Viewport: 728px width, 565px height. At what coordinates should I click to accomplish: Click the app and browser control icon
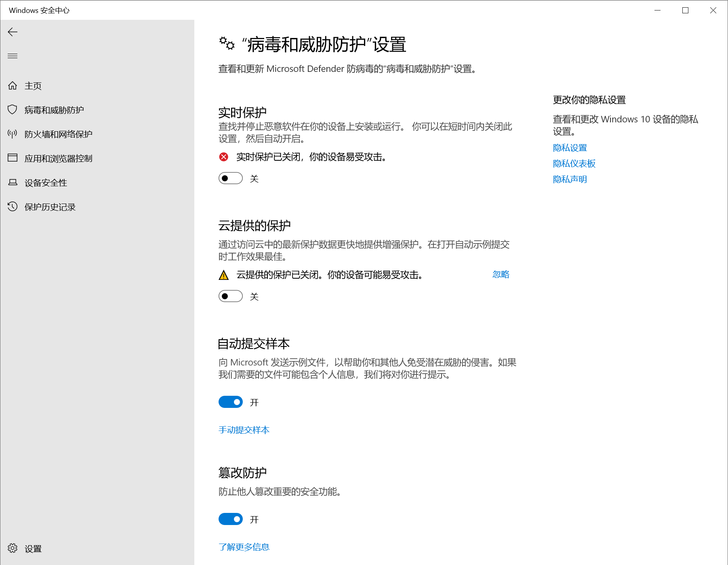tap(13, 158)
